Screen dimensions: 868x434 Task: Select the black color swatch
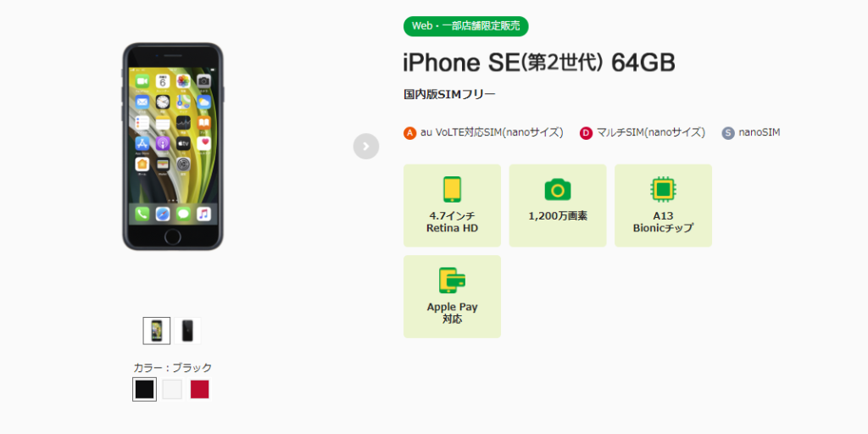pos(144,389)
